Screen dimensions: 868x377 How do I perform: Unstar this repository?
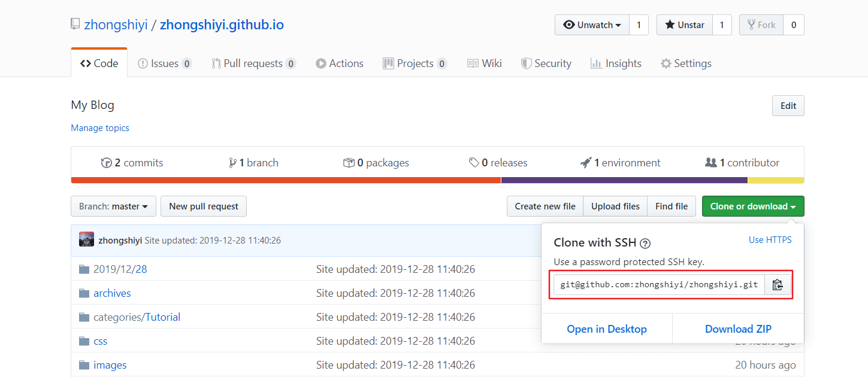click(684, 25)
